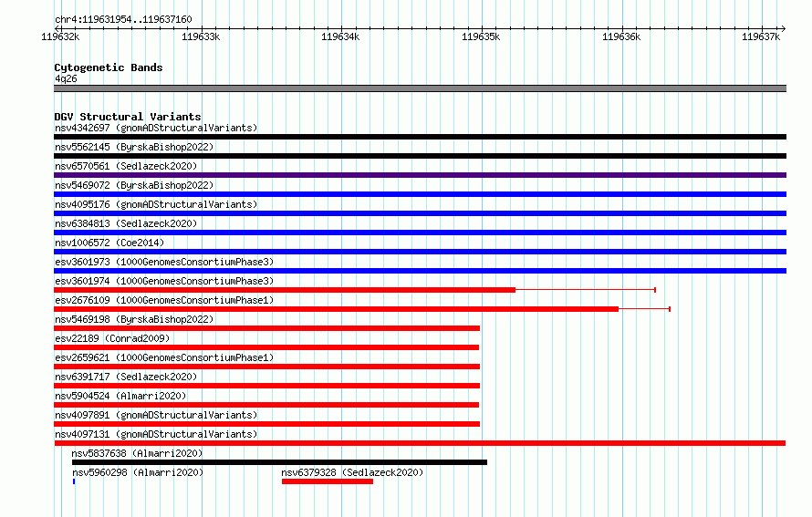Click the 119634k ruler label
Screen dimensions: 812x517
pos(340,36)
